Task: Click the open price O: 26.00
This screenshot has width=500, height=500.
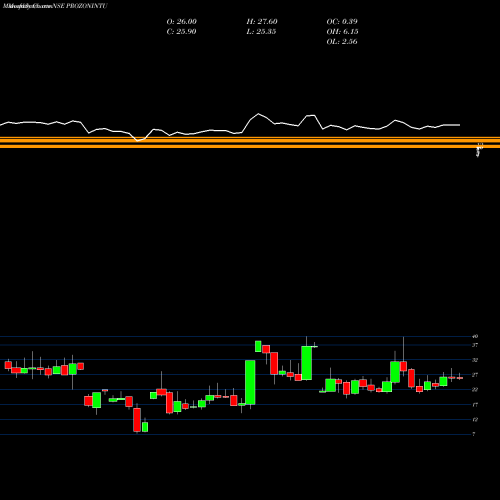Action: pyautogui.click(x=181, y=22)
